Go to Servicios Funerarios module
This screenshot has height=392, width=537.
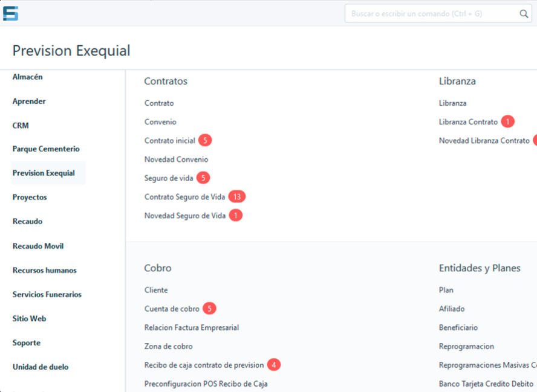[x=47, y=295]
